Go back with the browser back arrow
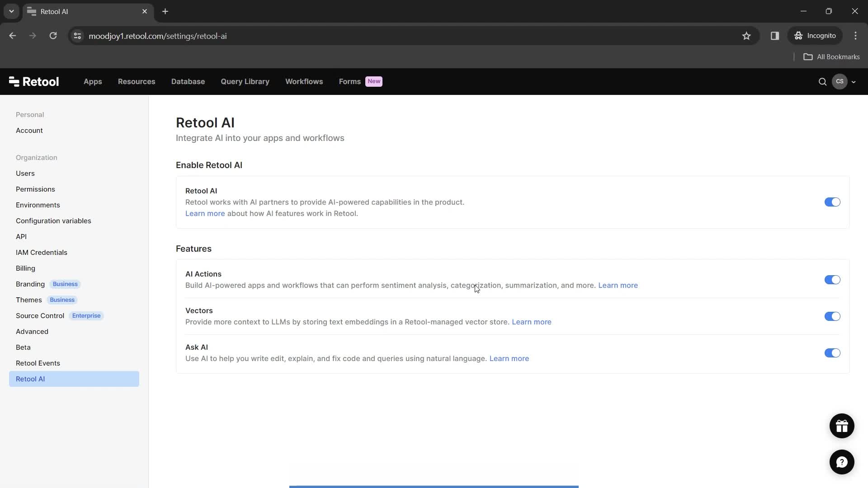Viewport: 868px width, 488px height. pyautogui.click(x=13, y=36)
